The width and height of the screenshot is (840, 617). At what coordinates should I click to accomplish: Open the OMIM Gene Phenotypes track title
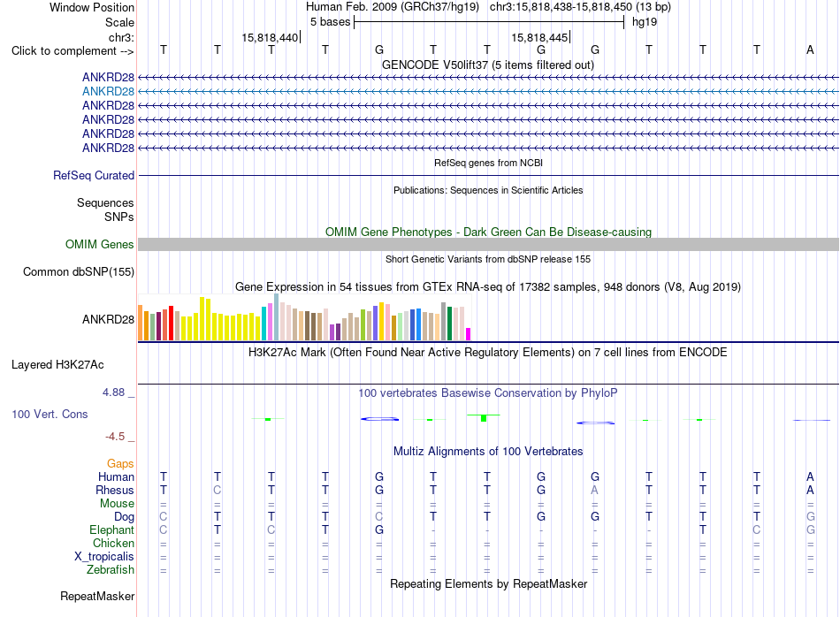tap(489, 232)
